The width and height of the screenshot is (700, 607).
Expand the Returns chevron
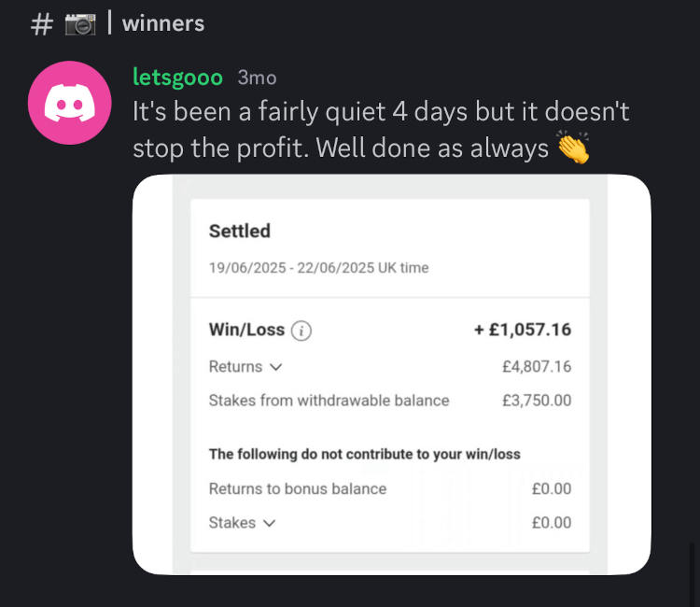coord(275,367)
